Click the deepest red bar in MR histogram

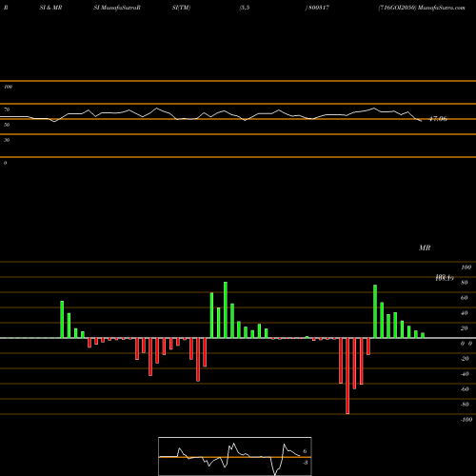point(347,376)
